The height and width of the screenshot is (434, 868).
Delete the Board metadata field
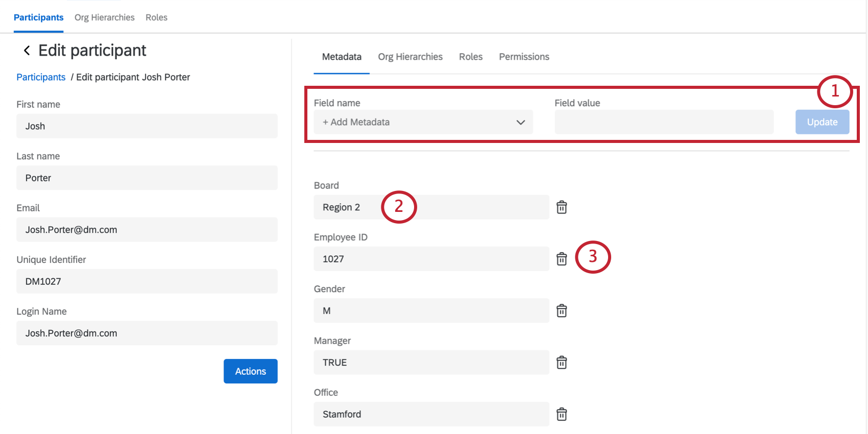click(562, 207)
